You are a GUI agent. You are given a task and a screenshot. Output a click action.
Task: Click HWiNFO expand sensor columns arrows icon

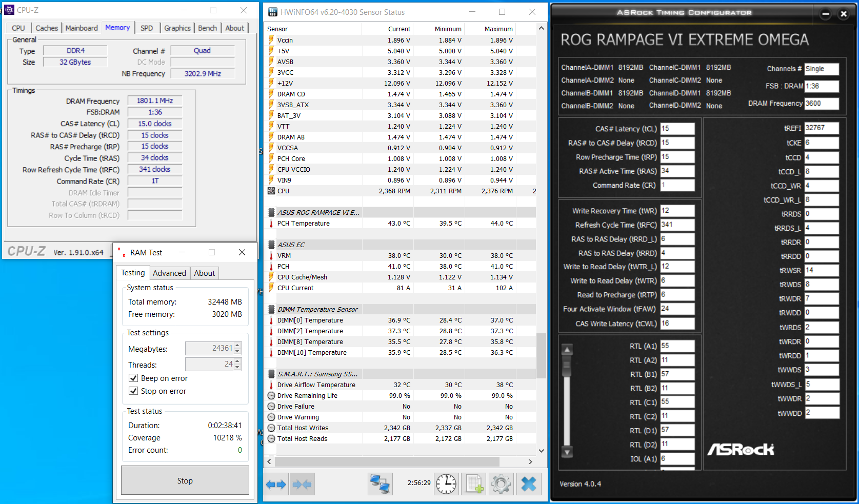276,484
